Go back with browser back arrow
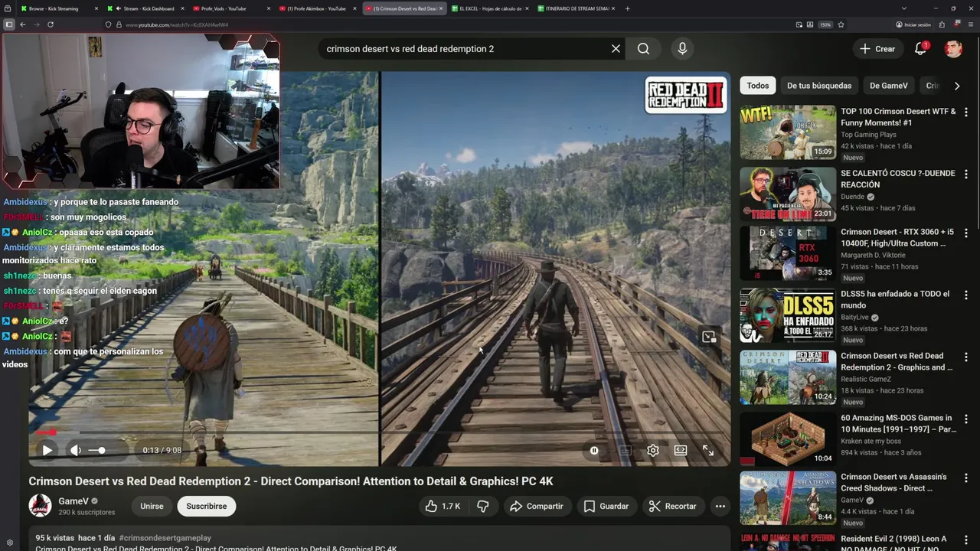The width and height of the screenshot is (980, 551). click(23, 24)
